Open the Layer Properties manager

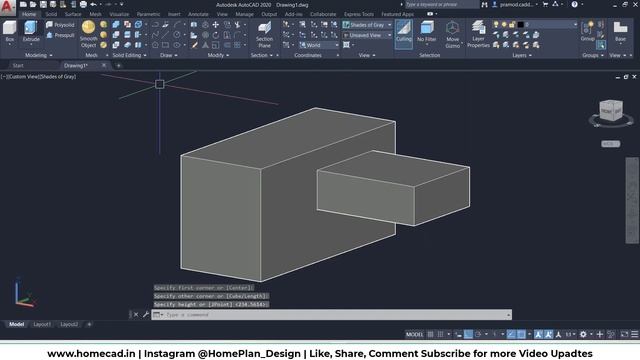pyautogui.click(x=478, y=34)
